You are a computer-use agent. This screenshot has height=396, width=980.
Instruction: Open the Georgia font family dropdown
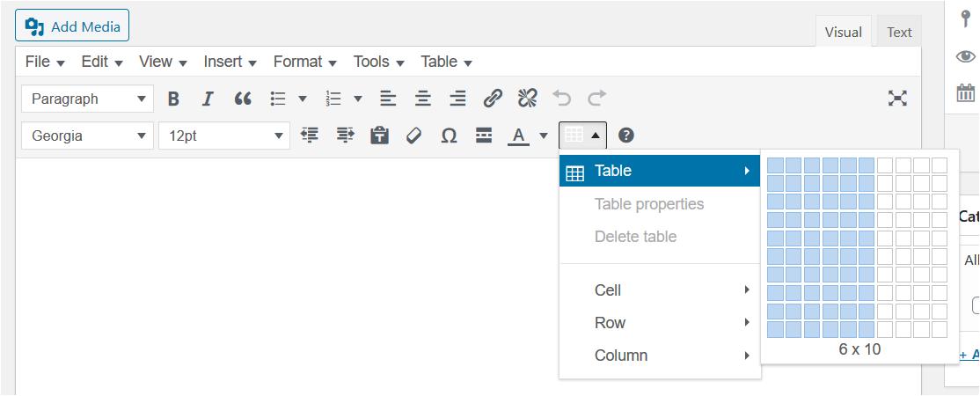87,136
